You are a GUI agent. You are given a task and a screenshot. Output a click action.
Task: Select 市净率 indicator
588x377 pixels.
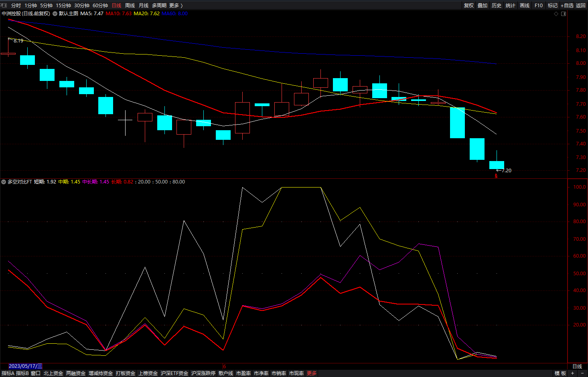pyautogui.click(x=261, y=373)
